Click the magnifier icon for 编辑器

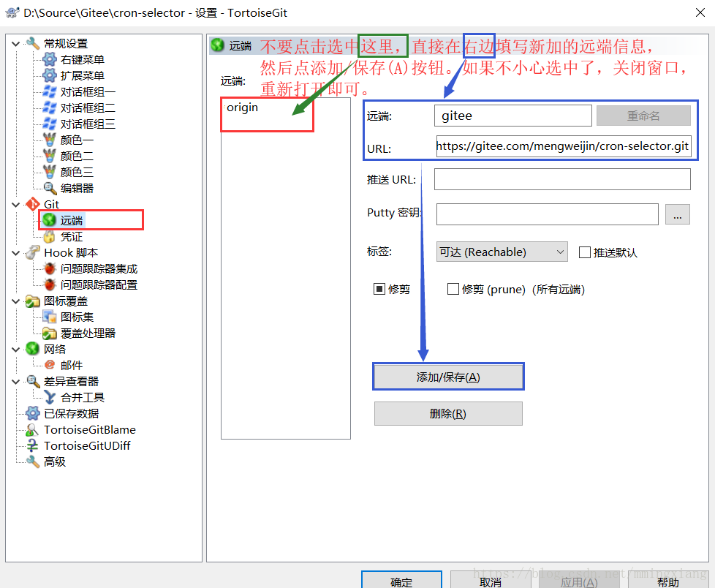pos(49,188)
